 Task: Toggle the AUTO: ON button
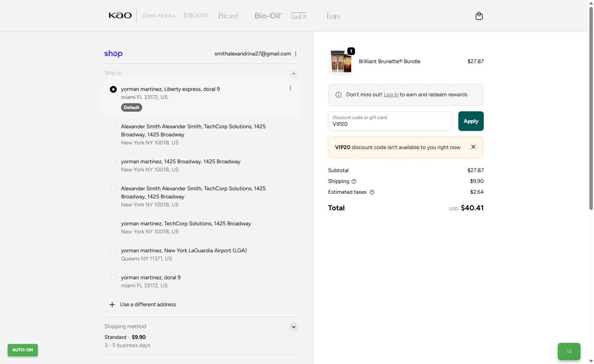point(23,350)
